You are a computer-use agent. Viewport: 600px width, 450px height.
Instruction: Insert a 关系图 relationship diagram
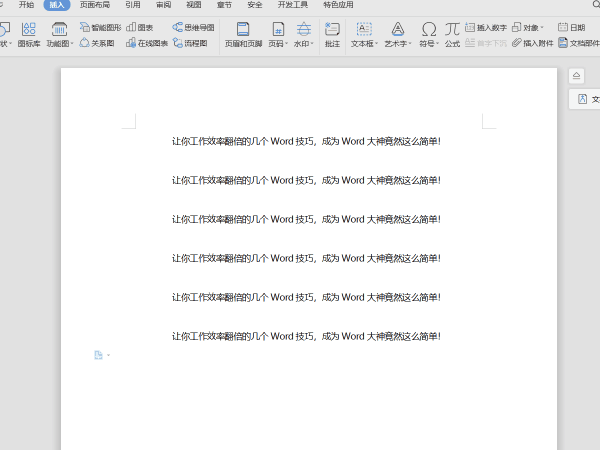pyautogui.click(x=97, y=43)
